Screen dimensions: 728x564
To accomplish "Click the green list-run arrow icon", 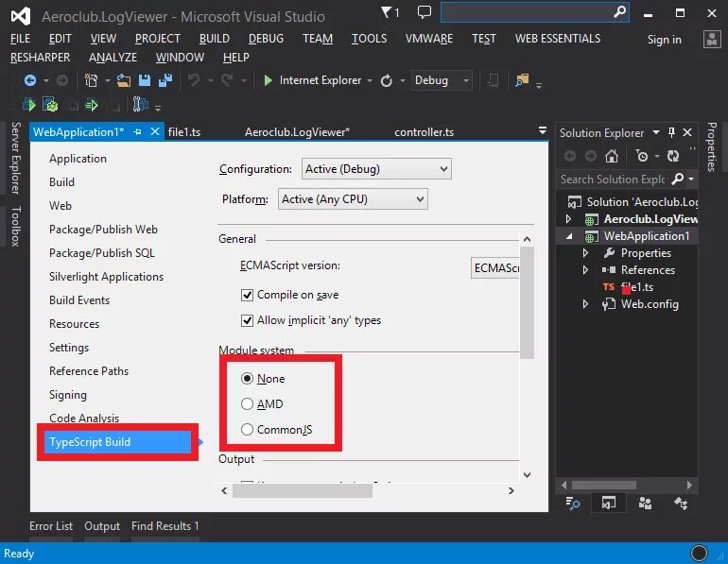I will [92, 105].
